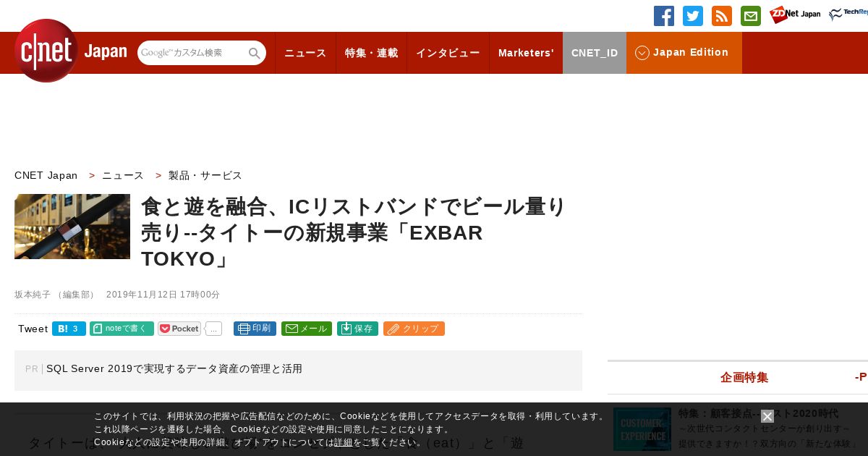Viewport: 868px width, 456px height.
Task: Open the SQL Server 2019 PR link
Action: click(174, 369)
